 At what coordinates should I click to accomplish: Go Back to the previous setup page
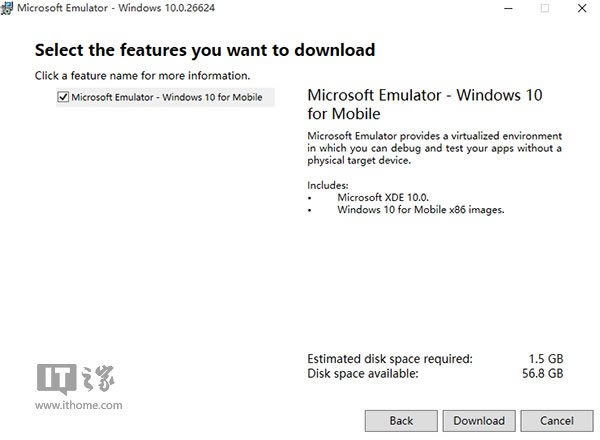(401, 421)
